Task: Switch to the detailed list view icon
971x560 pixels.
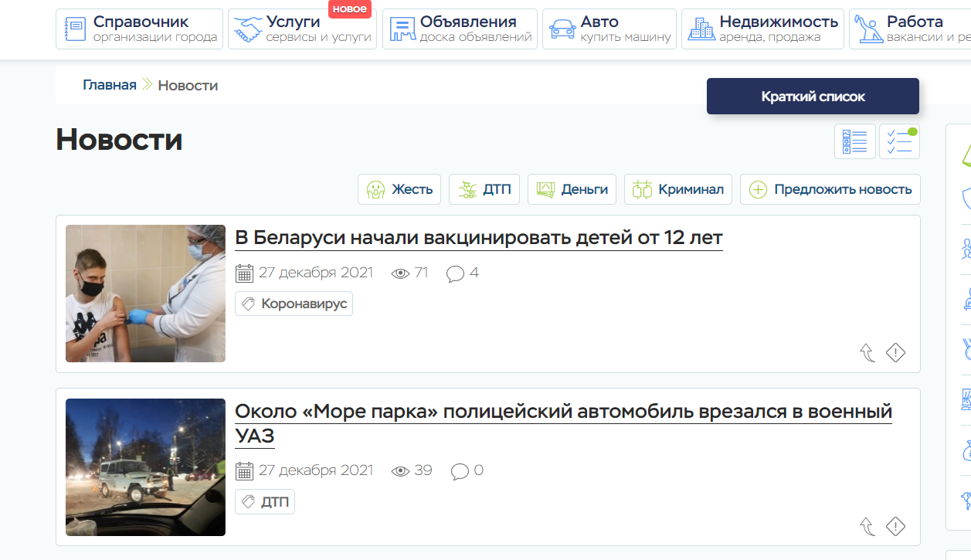Action: coord(854,141)
